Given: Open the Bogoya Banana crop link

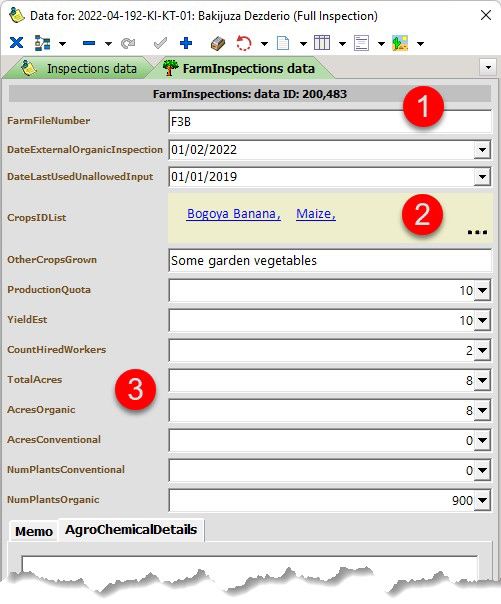Looking at the screenshot, I should (234, 214).
